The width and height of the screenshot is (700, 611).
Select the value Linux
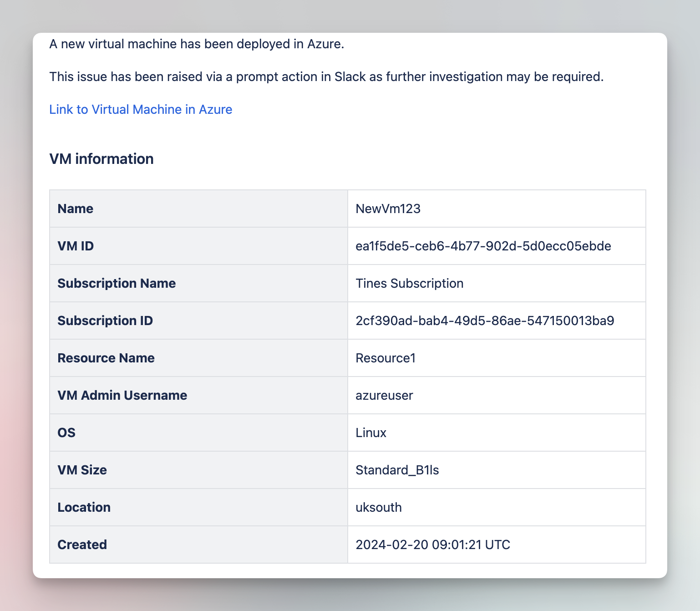[371, 433]
